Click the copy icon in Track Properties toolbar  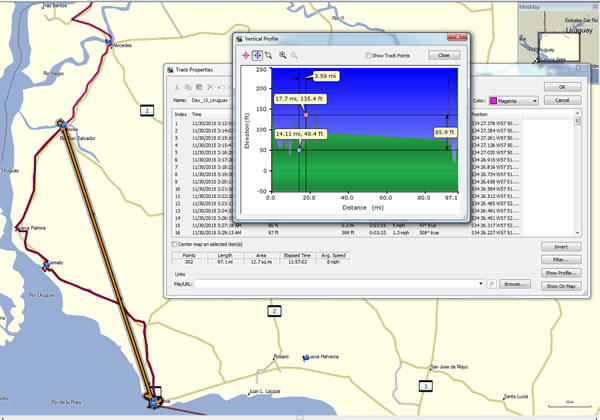pos(188,87)
